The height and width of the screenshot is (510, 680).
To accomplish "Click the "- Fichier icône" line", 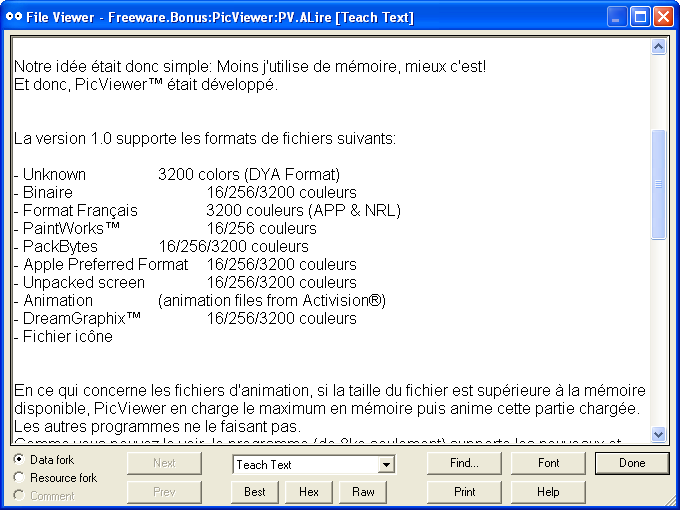I will tap(63, 336).
